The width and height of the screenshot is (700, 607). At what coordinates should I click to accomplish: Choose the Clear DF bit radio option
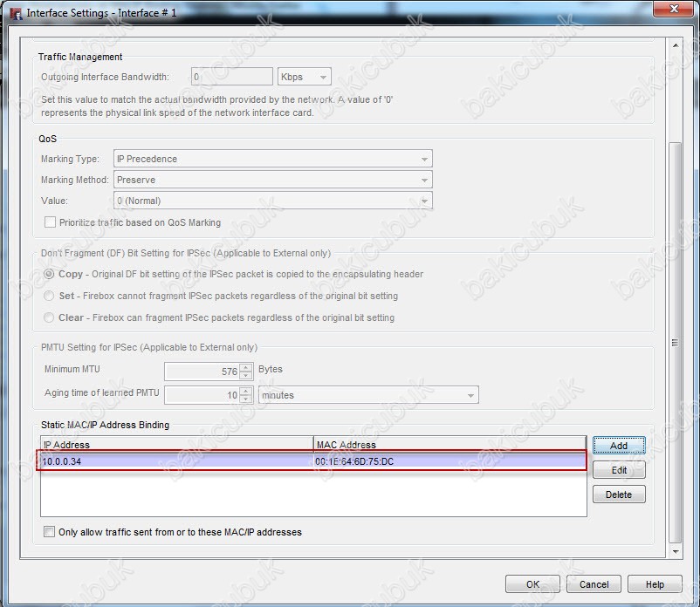(x=50, y=317)
